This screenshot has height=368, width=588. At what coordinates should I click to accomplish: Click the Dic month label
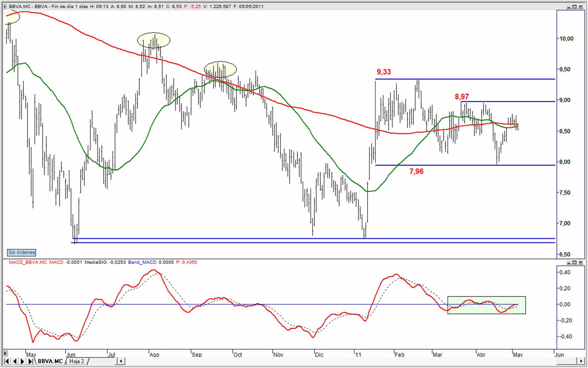[319, 355]
